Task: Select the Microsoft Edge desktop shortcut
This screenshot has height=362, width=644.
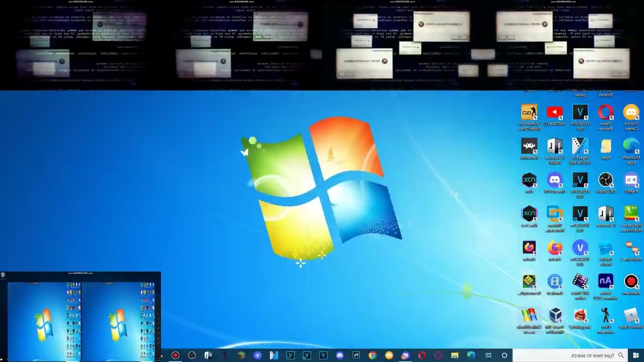Action: click(x=631, y=151)
